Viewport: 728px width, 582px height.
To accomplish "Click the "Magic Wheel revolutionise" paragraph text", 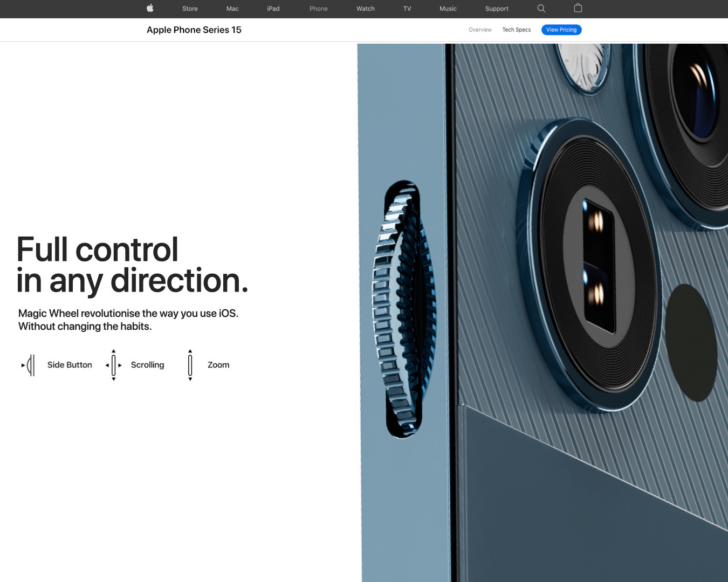I will pos(128,320).
